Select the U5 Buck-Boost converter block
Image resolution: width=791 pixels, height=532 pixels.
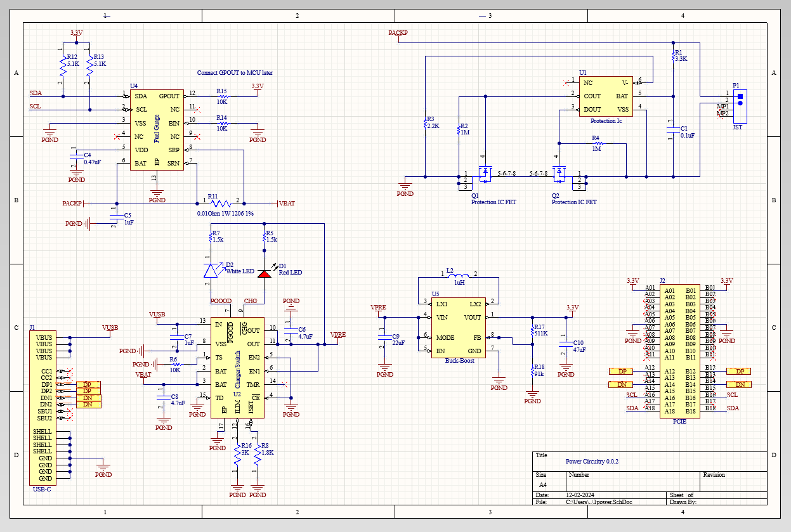458,327
